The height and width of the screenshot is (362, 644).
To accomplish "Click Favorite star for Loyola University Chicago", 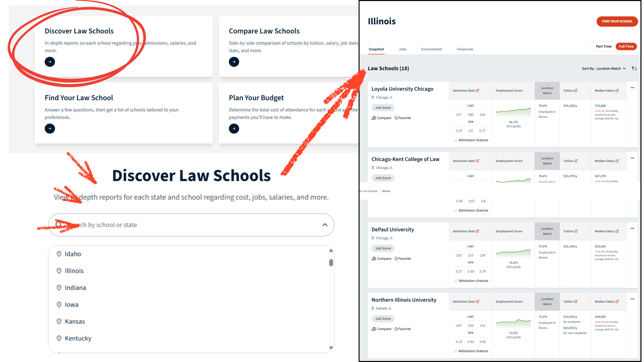I will [396, 118].
